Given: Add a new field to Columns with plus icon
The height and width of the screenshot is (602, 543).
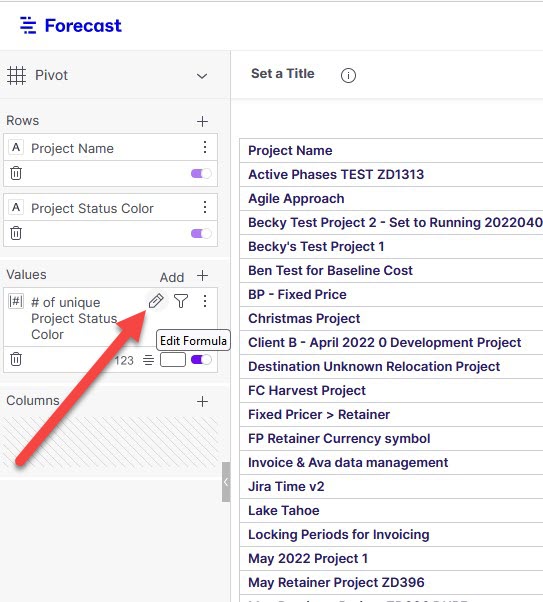Looking at the screenshot, I should (x=202, y=402).
